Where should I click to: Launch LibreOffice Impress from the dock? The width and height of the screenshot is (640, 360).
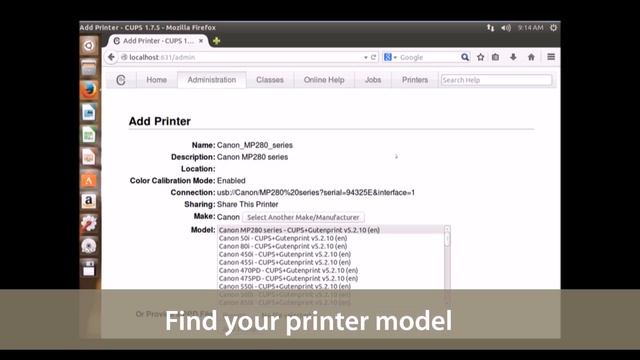click(x=89, y=157)
